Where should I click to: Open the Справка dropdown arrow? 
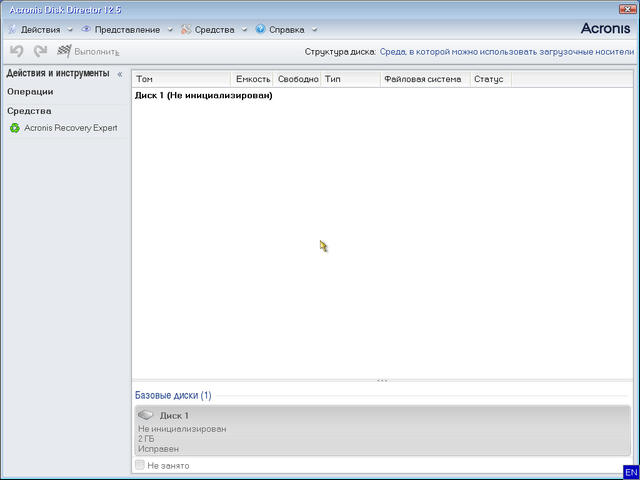[314, 30]
